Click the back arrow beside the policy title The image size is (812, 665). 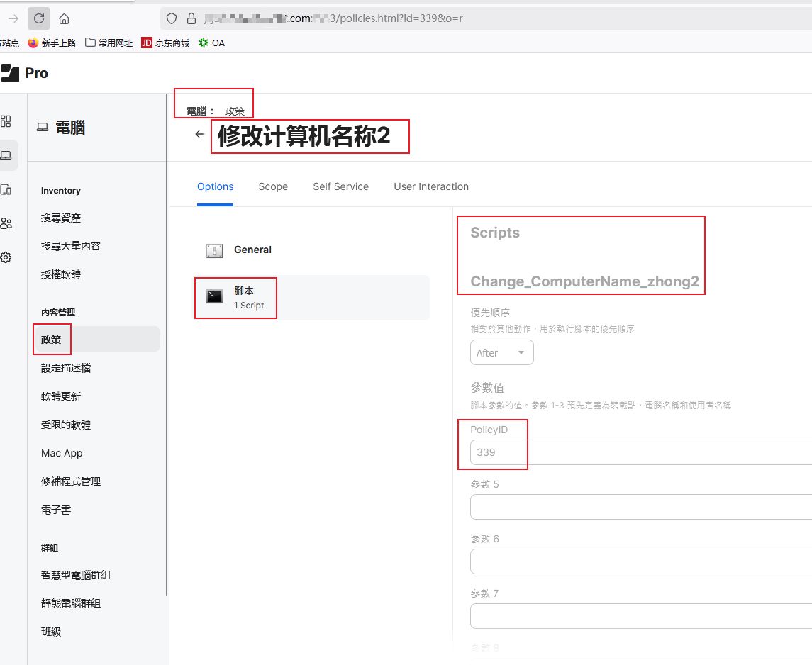pyautogui.click(x=199, y=134)
